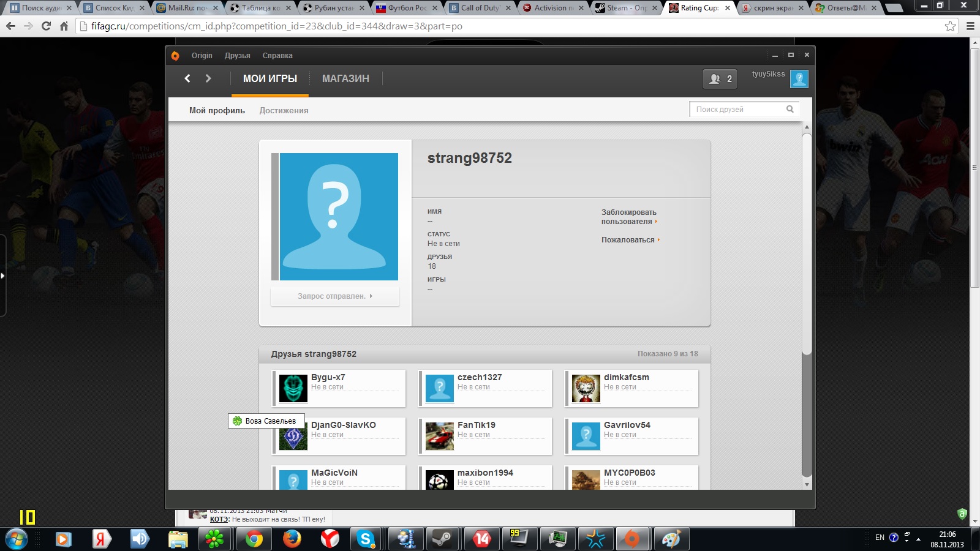
Task: Open the Origin menu
Action: click(202, 56)
